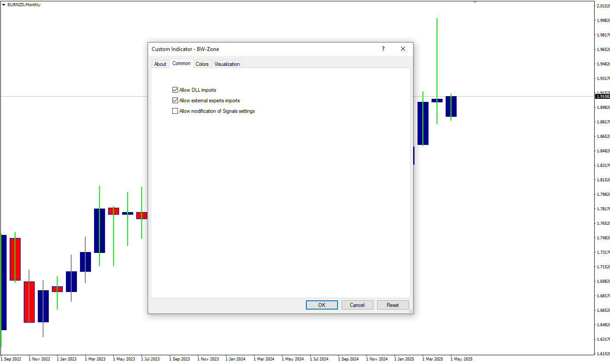Switch to the About tab

(160, 64)
